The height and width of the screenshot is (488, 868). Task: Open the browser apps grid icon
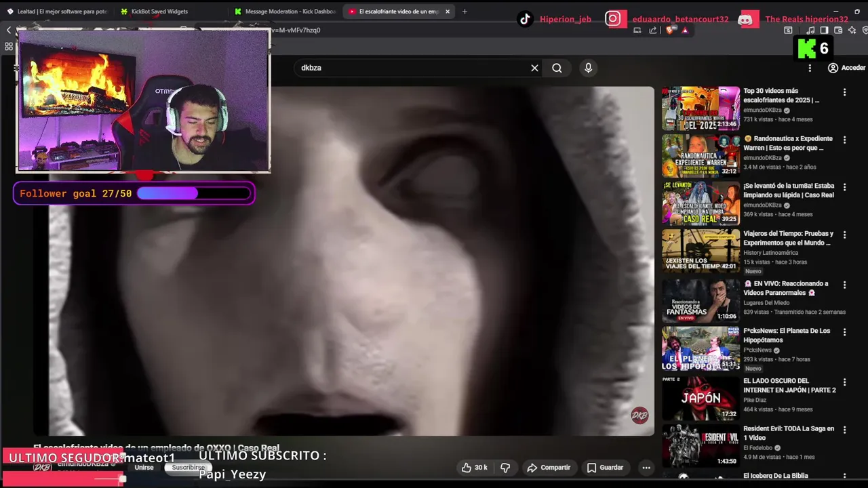coord(9,47)
